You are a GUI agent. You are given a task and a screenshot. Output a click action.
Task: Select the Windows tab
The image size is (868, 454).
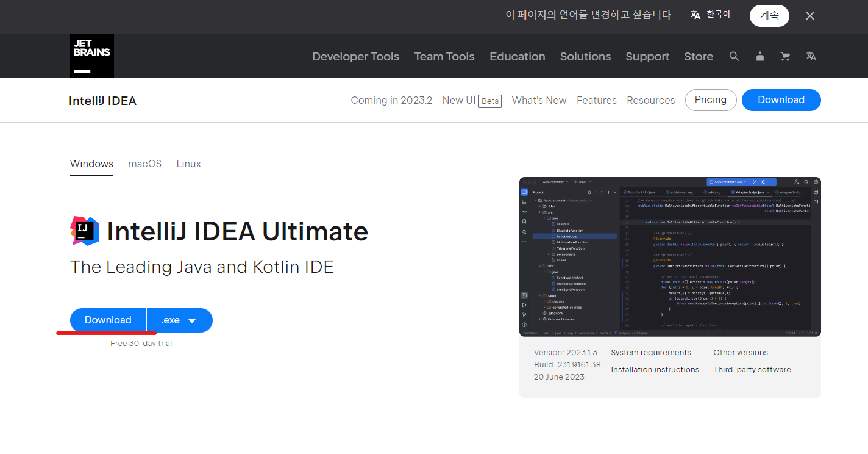[91, 164]
